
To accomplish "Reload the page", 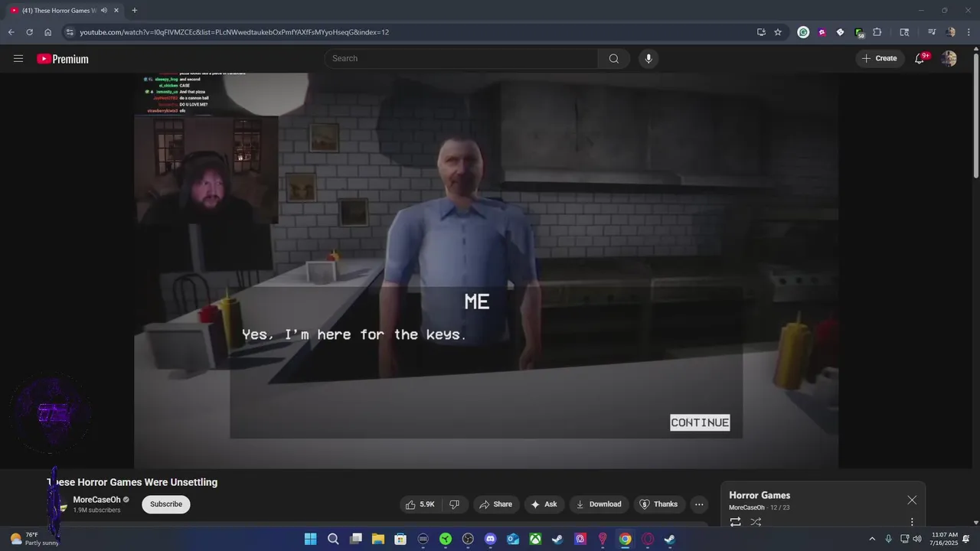I will tap(29, 32).
